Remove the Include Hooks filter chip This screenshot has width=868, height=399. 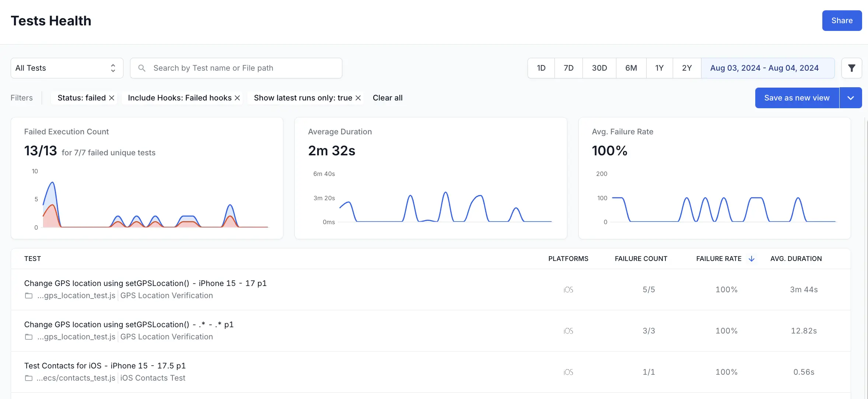[237, 98]
